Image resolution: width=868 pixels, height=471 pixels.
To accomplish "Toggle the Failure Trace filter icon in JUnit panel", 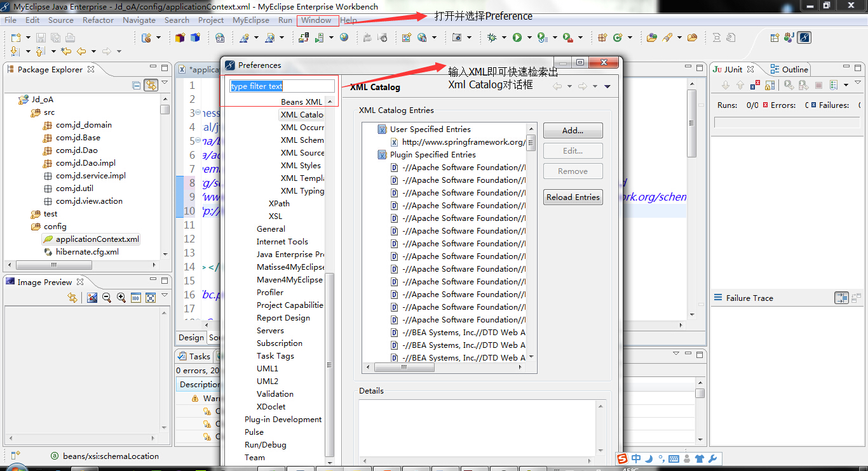I will [841, 298].
